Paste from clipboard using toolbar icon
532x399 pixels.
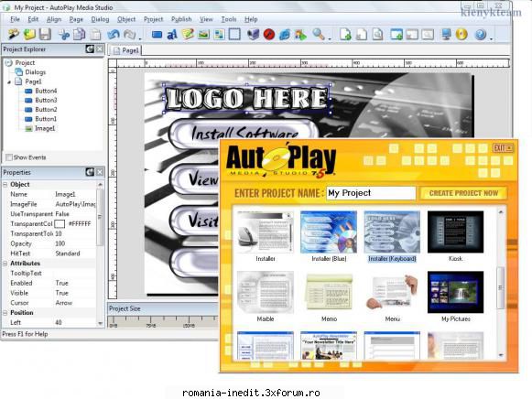pos(96,34)
